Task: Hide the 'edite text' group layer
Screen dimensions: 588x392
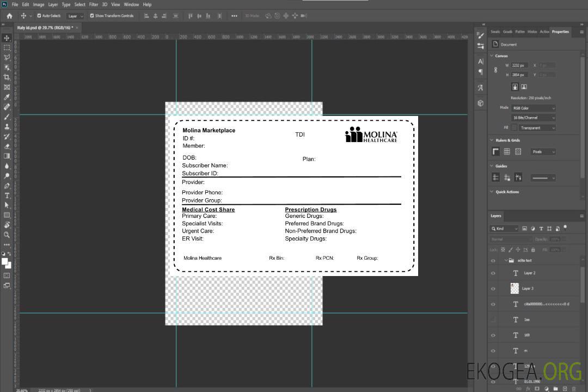Action: tap(493, 261)
